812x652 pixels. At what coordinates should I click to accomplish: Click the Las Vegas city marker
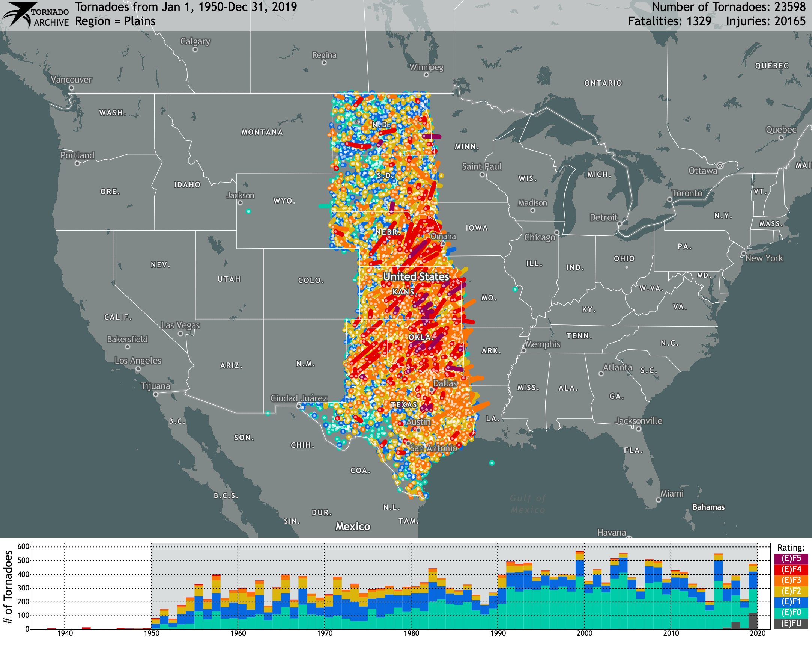point(180,334)
